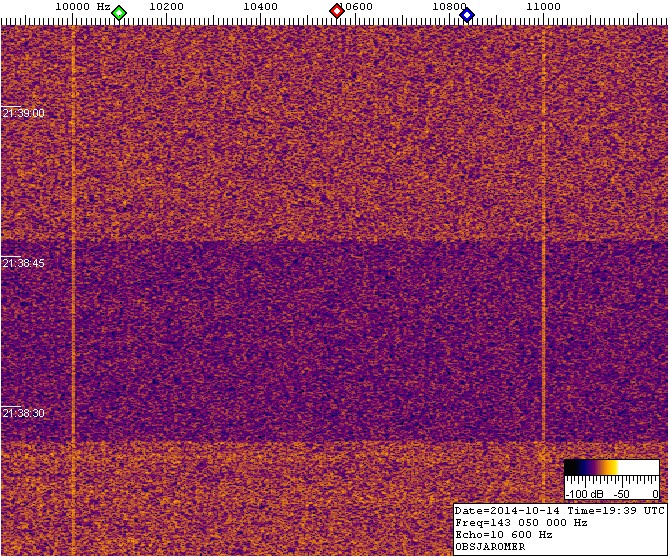Select the 21:38:45 time marker
This screenshot has height=557, width=669.
point(23,263)
